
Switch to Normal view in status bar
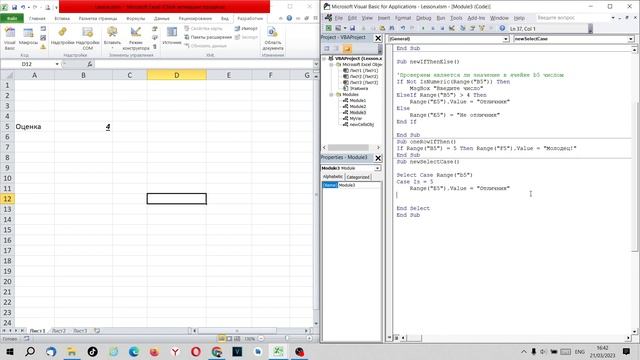click(x=221, y=338)
